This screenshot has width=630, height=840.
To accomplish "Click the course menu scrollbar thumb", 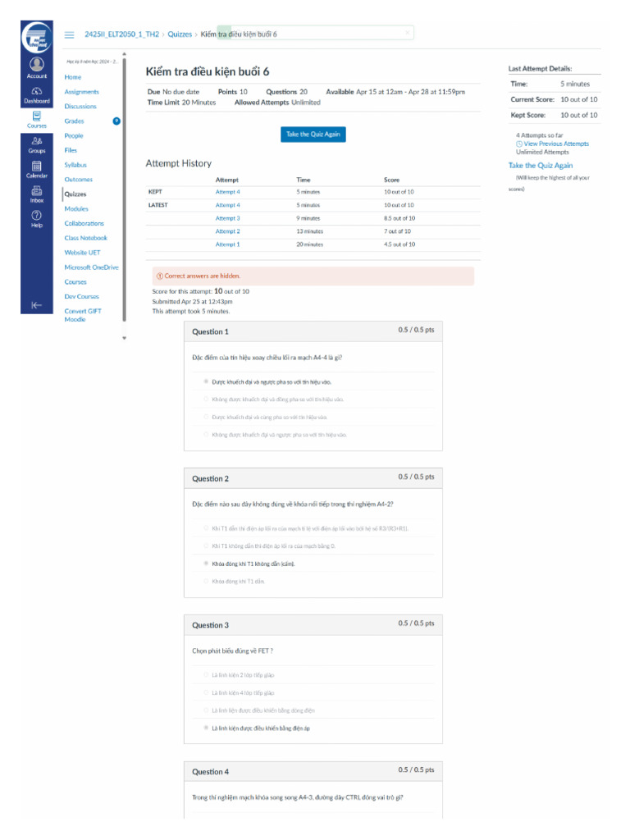I will point(125,188).
